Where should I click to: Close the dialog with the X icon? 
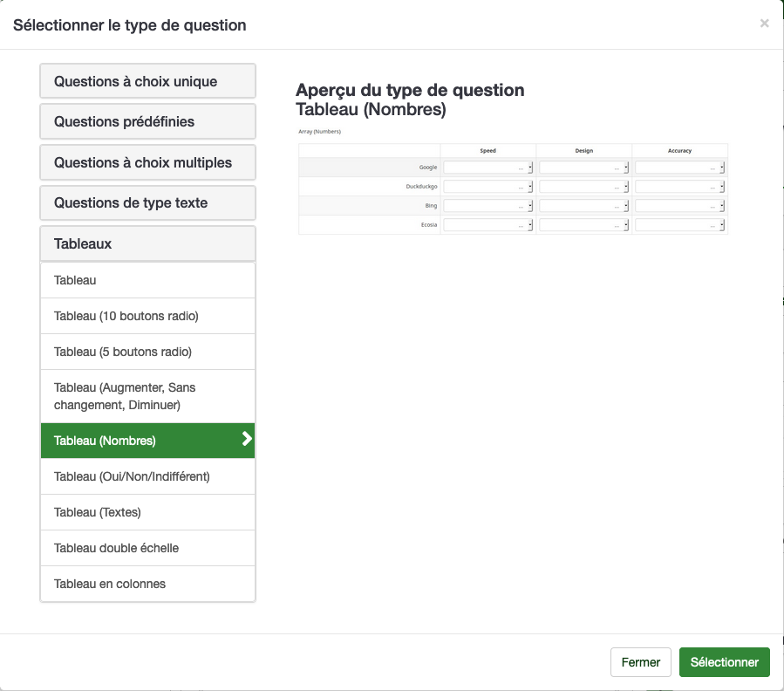pyautogui.click(x=764, y=24)
